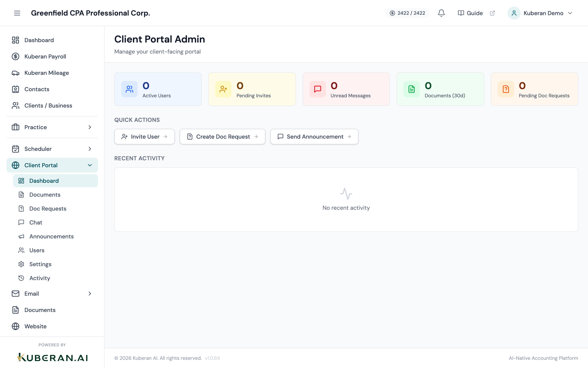Click the Practice briefcase icon

(x=16, y=127)
